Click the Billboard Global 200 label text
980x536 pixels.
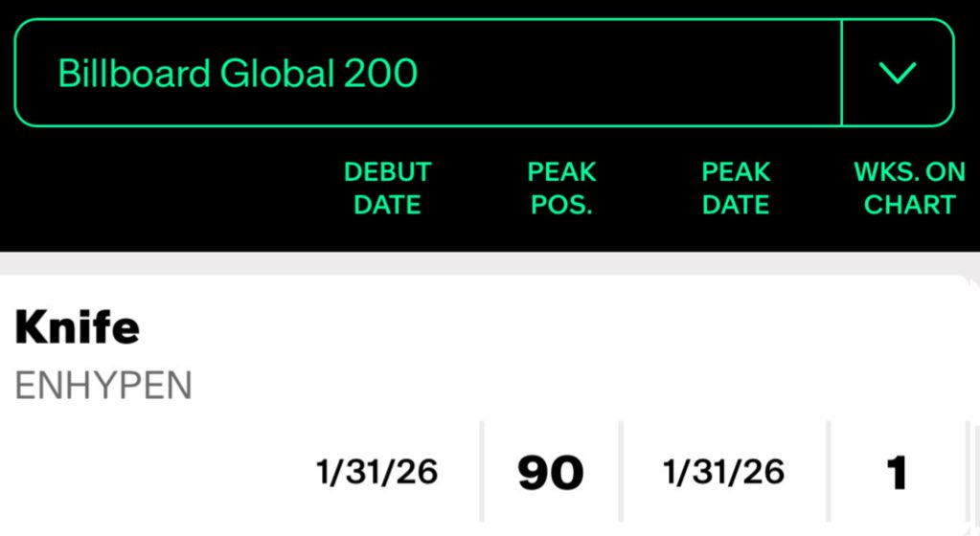(x=238, y=73)
